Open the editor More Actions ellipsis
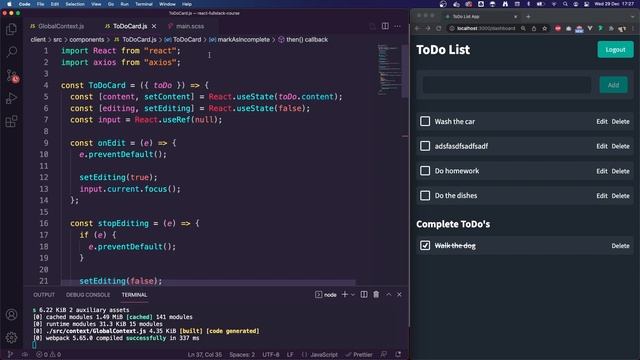The width and height of the screenshot is (640, 360). 398,26
